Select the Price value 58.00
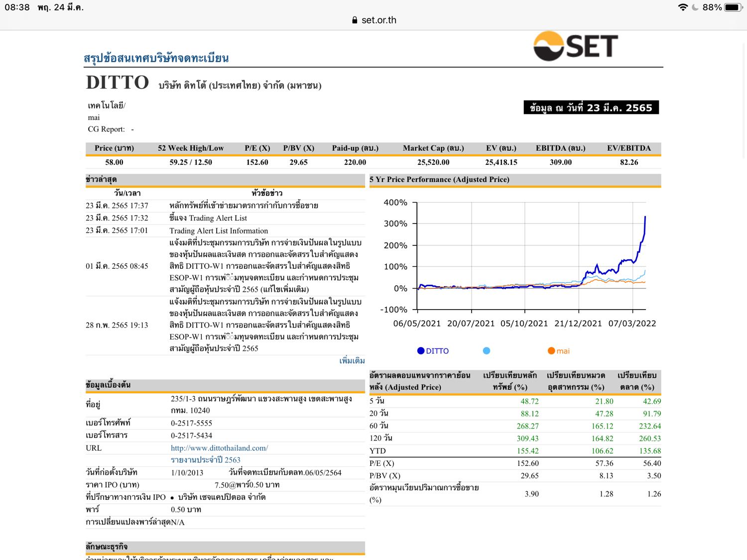This screenshot has height=560, width=747. click(x=114, y=162)
